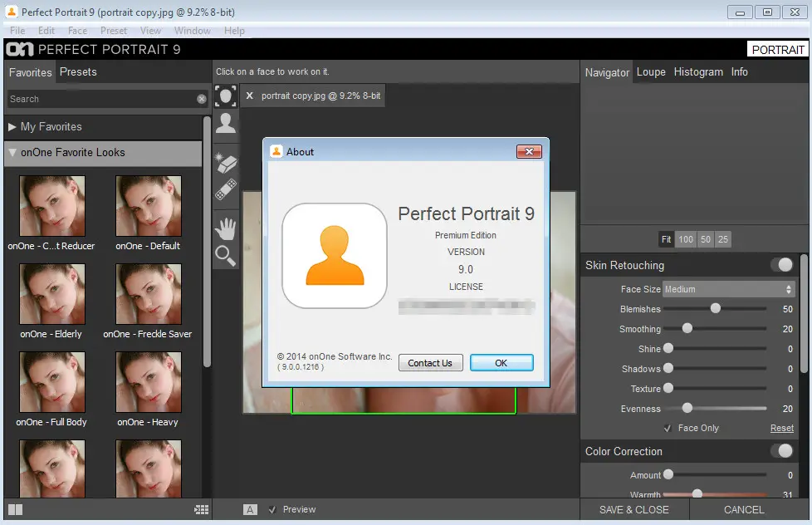Click the orange person icon in About dialog
The width and height of the screenshot is (812, 525).
point(335,256)
